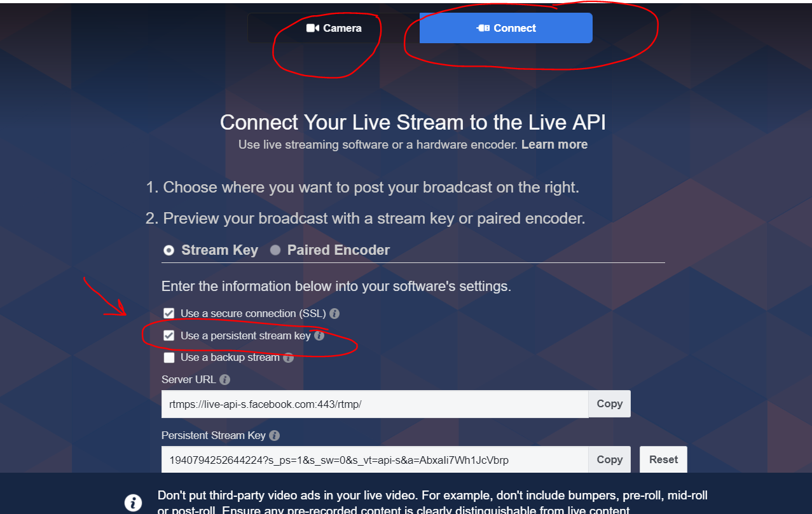The height and width of the screenshot is (514, 812).
Task: Copy the Server URL
Action: pos(609,404)
